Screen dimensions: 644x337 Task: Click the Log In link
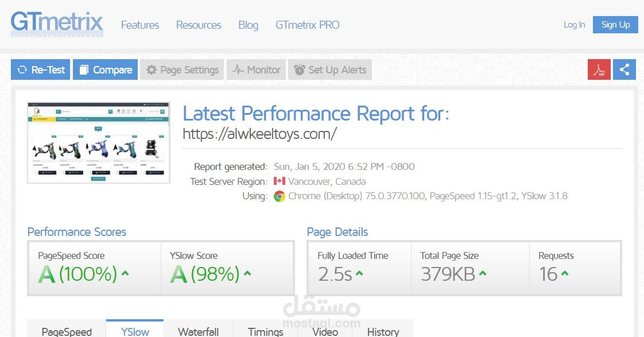pos(574,25)
